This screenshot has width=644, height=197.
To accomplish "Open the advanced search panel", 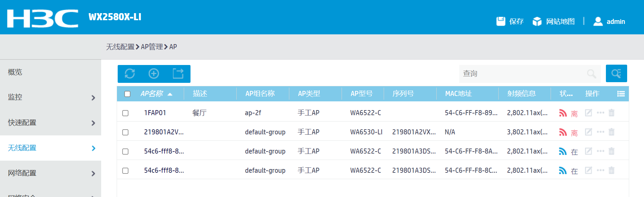I will 616,73.
